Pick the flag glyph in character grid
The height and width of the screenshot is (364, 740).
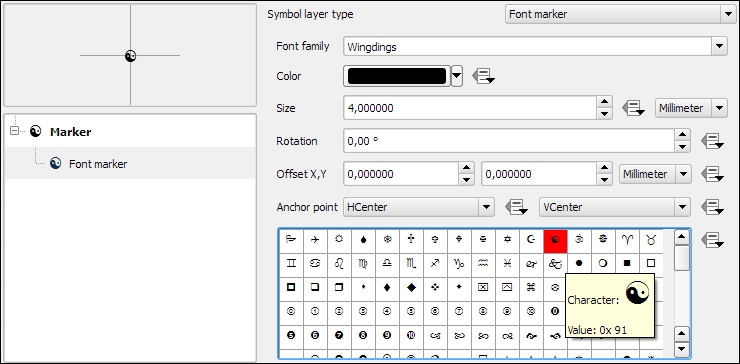tap(291, 240)
